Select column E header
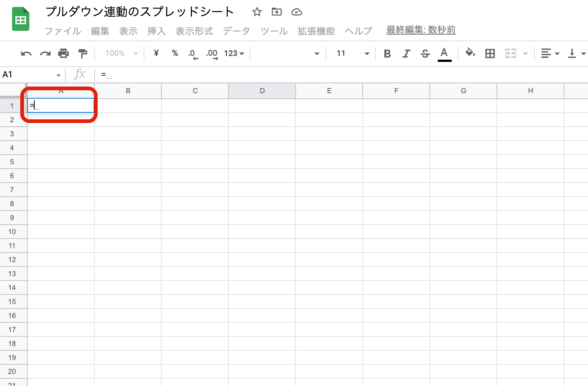This screenshot has width=588, height=386. click(x=329, y=91)
